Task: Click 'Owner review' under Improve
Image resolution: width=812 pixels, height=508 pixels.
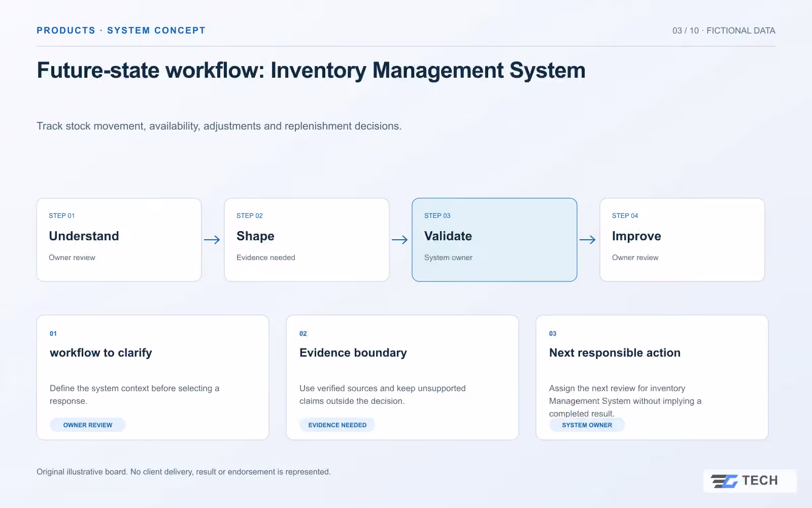Action: click(635, 258)
